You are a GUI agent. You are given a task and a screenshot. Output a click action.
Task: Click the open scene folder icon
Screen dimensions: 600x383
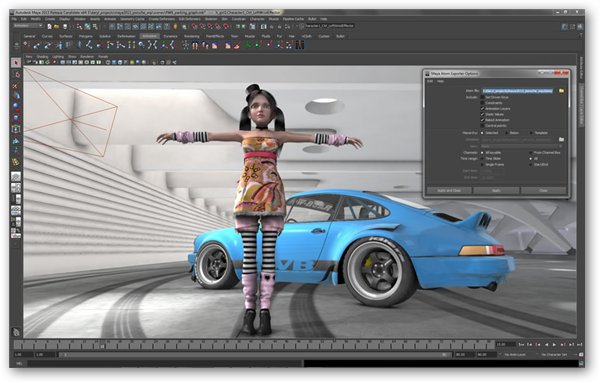pyautogui.click(x=57, y=26)
